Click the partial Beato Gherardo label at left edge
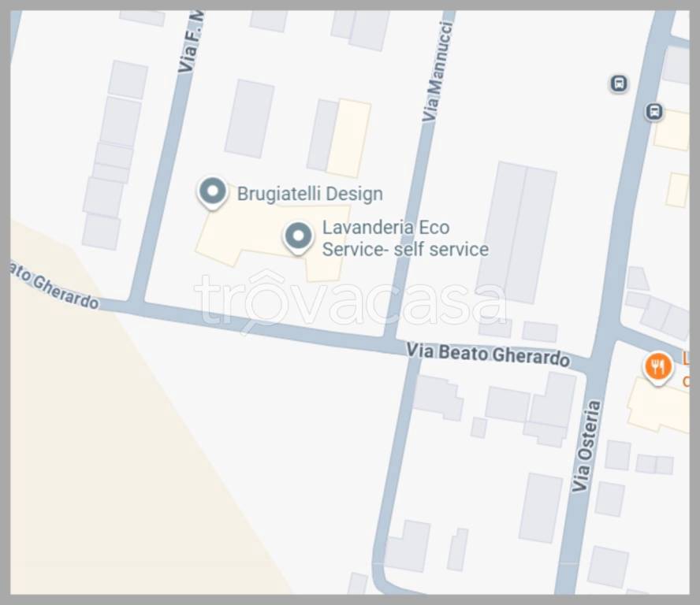Screen dimensions: 700x605 click(54, 287)
